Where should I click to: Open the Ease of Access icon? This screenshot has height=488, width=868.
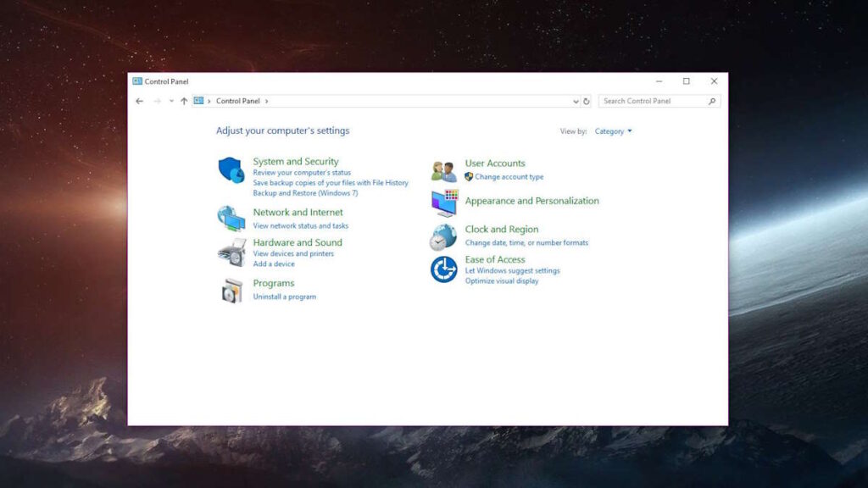click(443, 269)
